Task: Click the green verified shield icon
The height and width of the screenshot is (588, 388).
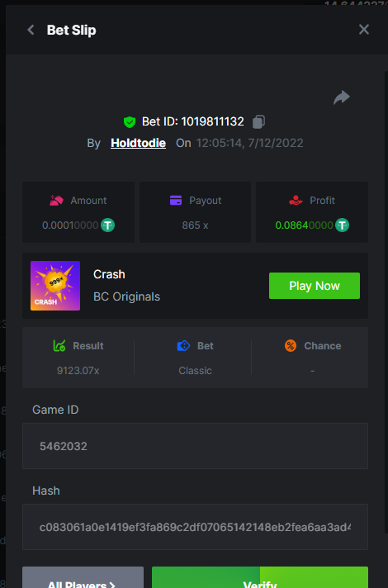Action: 130,122
